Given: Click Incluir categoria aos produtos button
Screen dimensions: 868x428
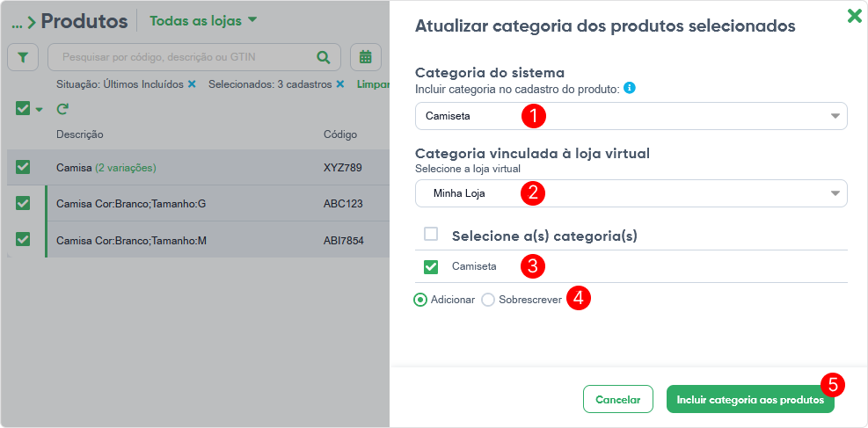Looking at the screenshot, I should click(x=749, y=399).
